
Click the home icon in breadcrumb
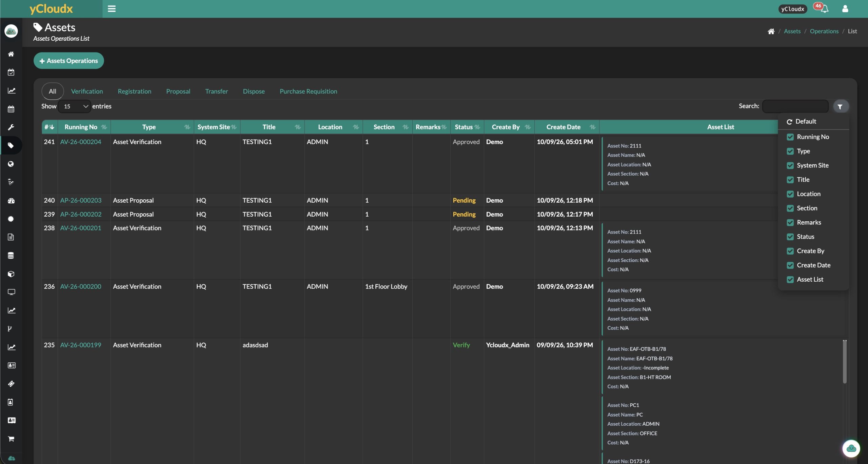coord(771,31)
